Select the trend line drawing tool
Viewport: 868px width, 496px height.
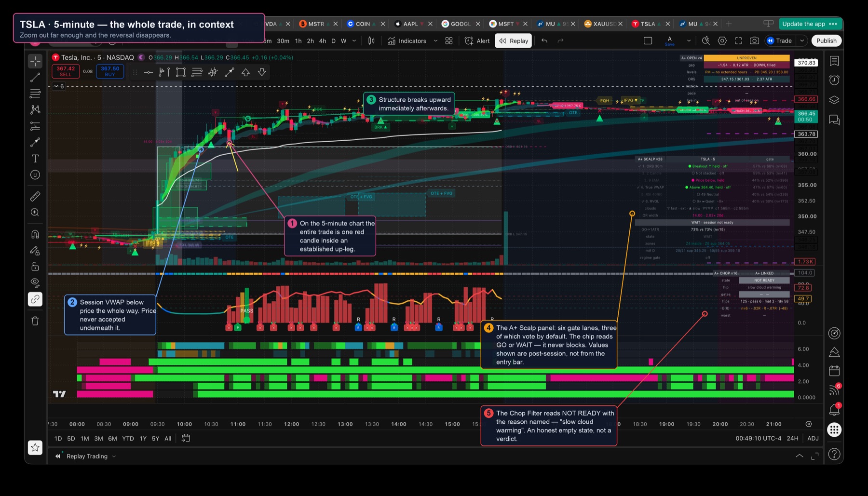point(35,77)
